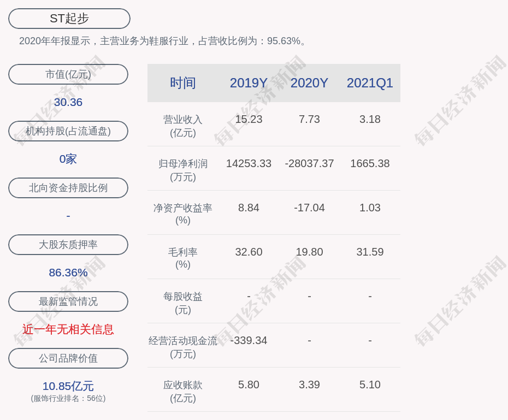The height and width of the screenshot is (420, 508).
Task: Click the net profit value 1665.38
Action: [370, 163]
